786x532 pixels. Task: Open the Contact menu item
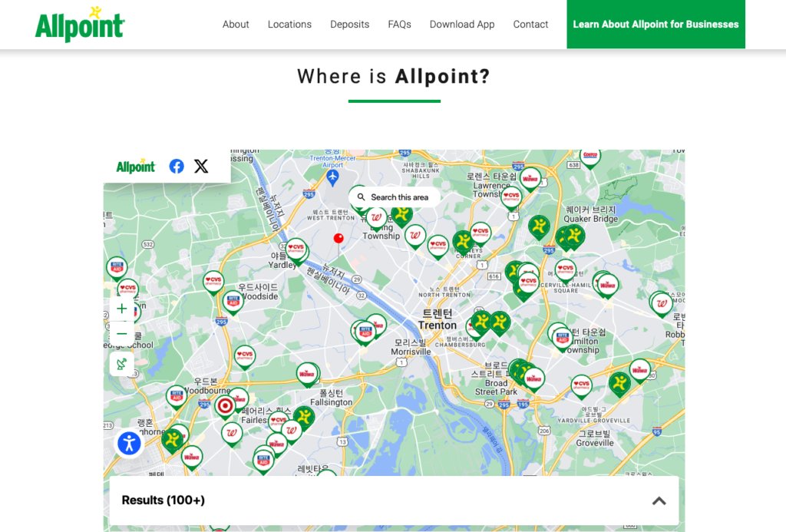[530, 24]
